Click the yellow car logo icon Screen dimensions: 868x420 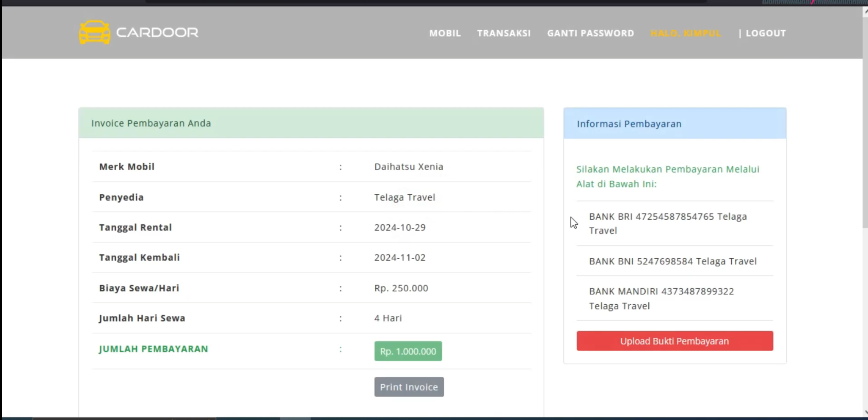pyautogui.click(x=95, y=32)
